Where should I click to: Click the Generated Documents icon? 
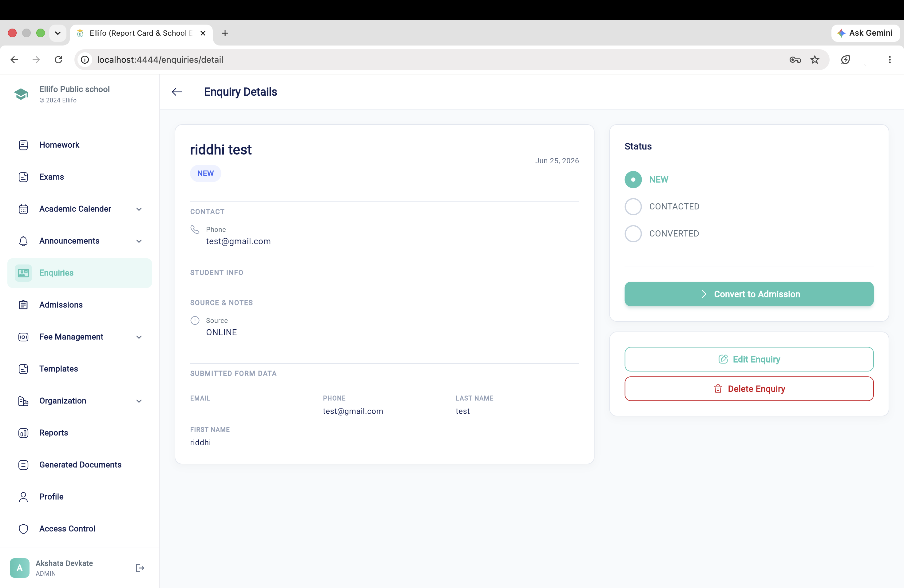(23, 465)
